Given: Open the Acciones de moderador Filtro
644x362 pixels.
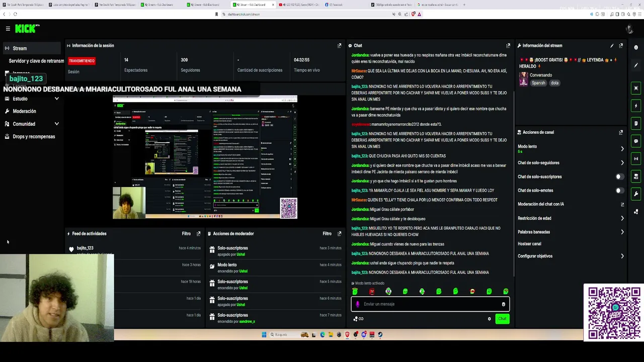Looking at the screenshot, I should (x=327, y=233).
